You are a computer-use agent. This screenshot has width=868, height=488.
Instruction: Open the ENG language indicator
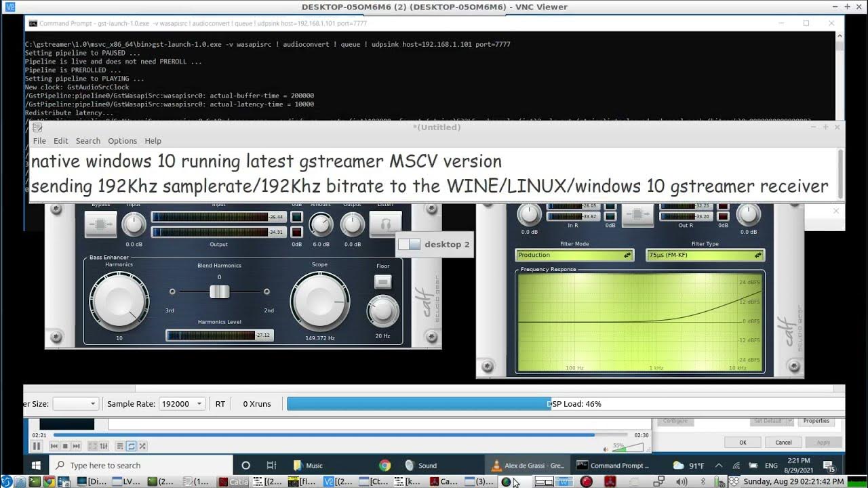click(771, 466)
